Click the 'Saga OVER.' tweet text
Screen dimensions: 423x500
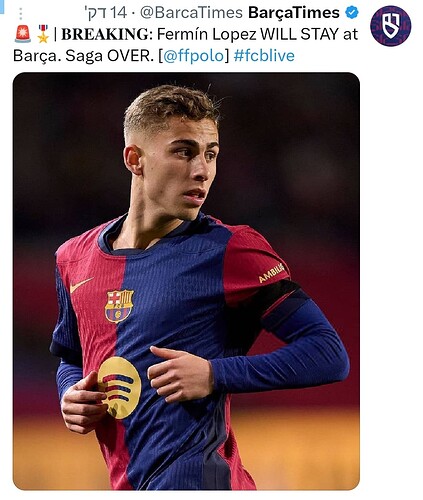coord(109,56)
